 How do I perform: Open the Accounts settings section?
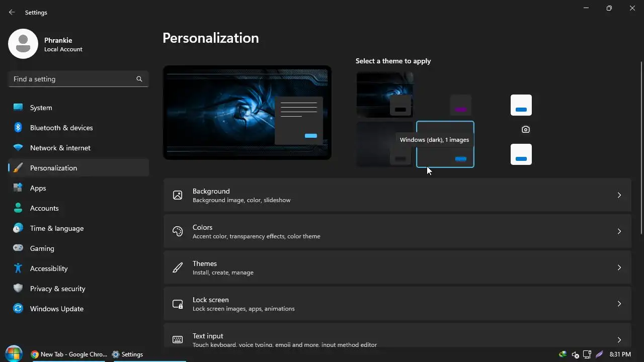coord(78,208)
